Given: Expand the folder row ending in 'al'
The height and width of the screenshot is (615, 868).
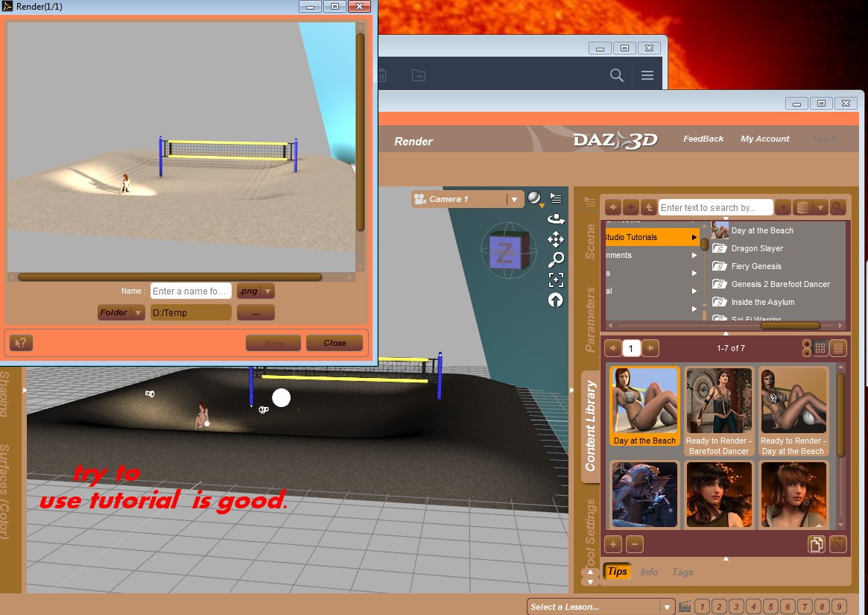Looking at the screenshot, I should (x=694, y=291).
